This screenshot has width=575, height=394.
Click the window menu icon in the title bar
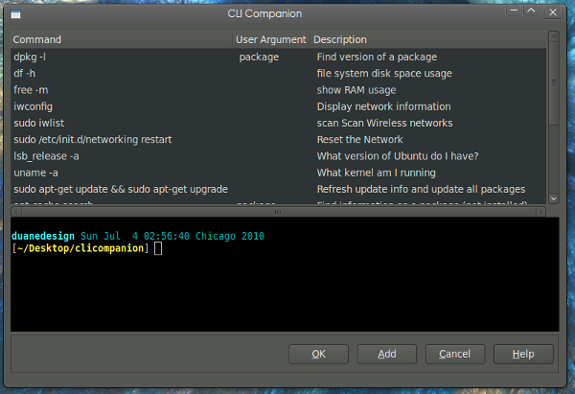16,14
